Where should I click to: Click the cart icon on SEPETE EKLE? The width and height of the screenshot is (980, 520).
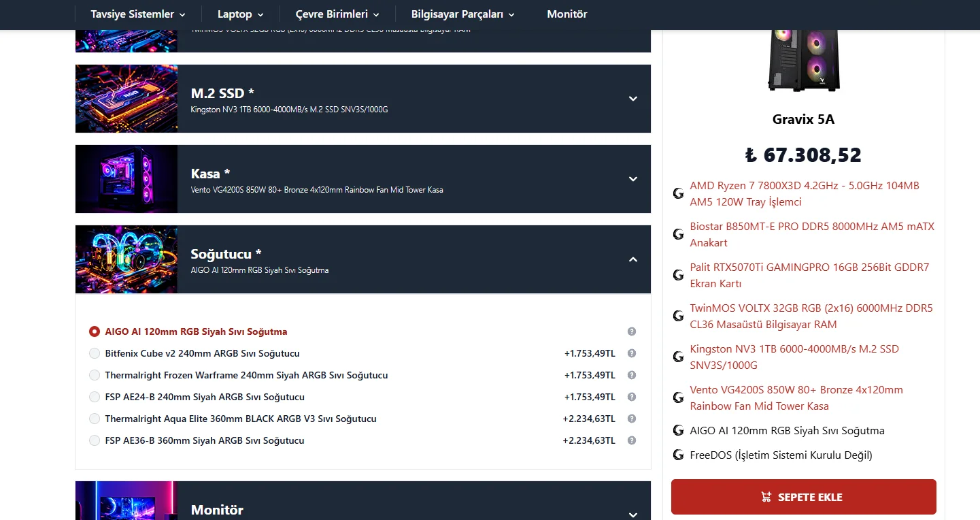click(x=766, y=496)
